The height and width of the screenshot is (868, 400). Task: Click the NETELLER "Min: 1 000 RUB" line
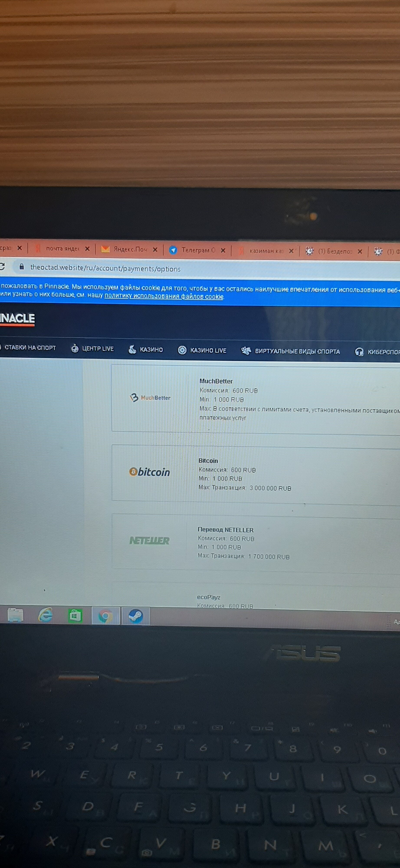click(220, 547)
